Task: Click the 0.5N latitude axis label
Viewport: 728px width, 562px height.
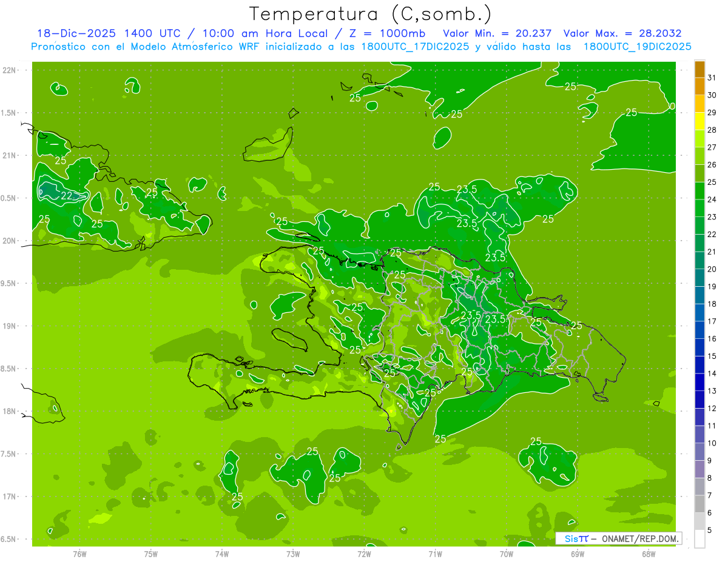Action: pos(9,198)
